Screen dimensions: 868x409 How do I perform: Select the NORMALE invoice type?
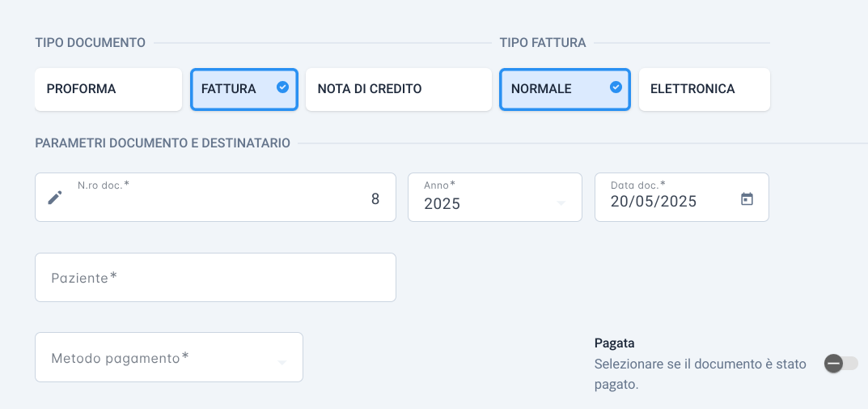point(565,89)
